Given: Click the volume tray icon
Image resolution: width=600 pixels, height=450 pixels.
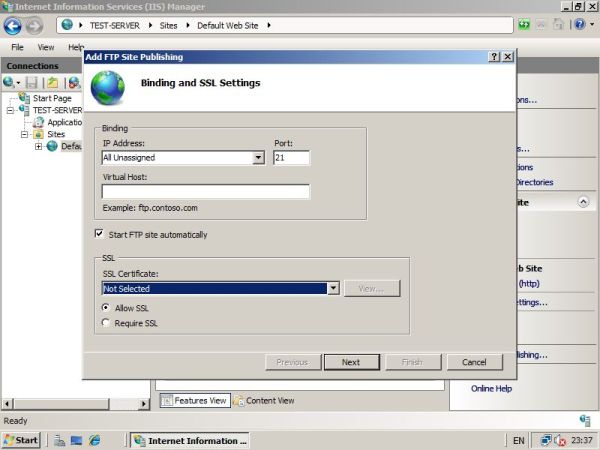Looking at the screenshot, I should (x=559, y=441).
